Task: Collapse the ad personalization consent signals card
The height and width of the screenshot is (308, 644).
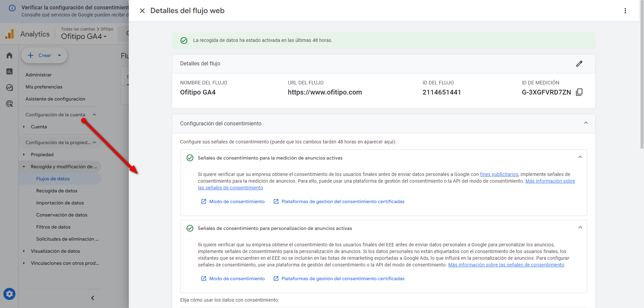Action: point(580,228)
